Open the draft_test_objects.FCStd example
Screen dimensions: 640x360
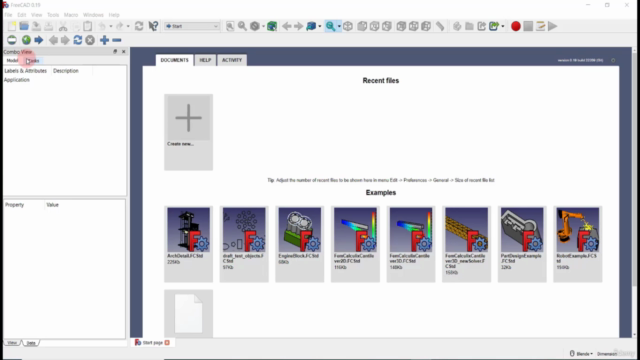(244, 244)
